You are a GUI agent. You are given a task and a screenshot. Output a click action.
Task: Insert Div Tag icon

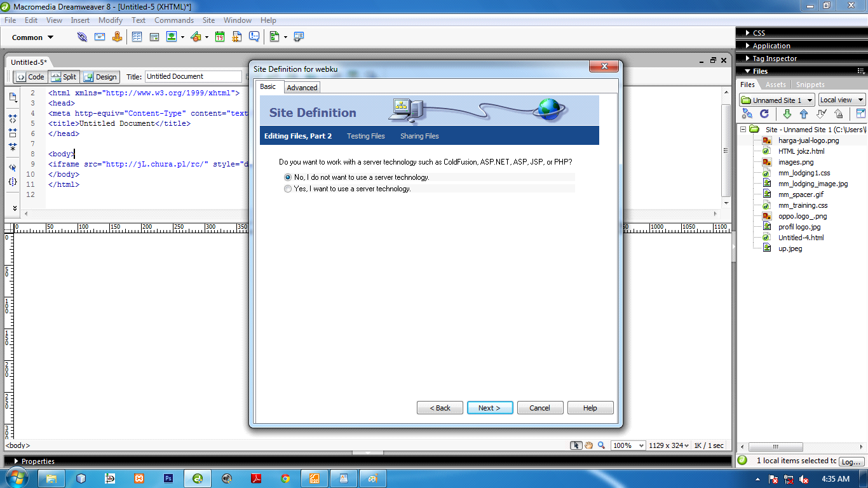pos(154,37)
